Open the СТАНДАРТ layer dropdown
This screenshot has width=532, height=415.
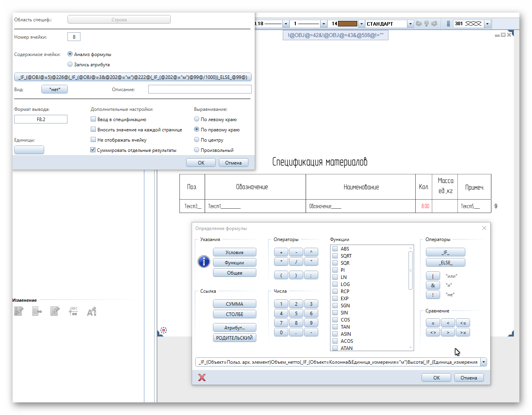coord(410,24)
